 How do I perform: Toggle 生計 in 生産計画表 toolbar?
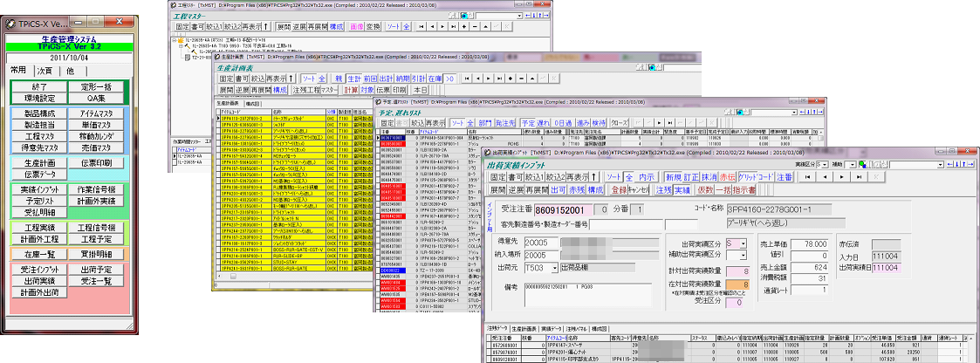[354, 79]
